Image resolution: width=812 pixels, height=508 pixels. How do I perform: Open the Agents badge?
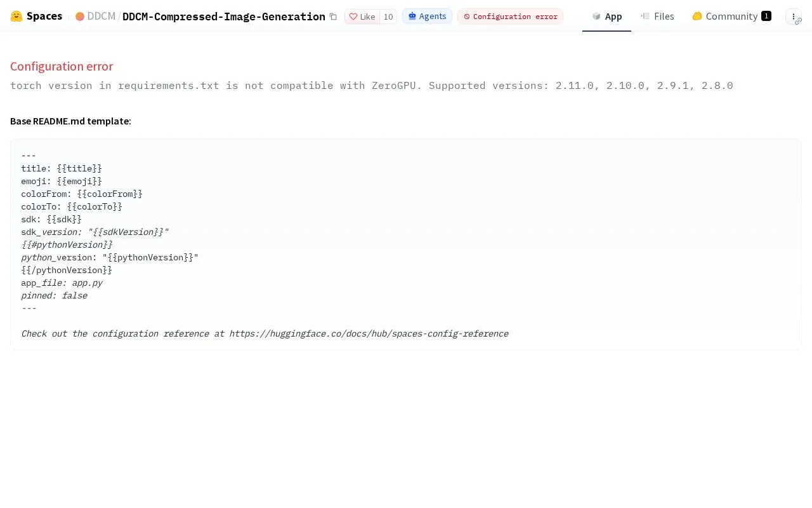point(427,16)
